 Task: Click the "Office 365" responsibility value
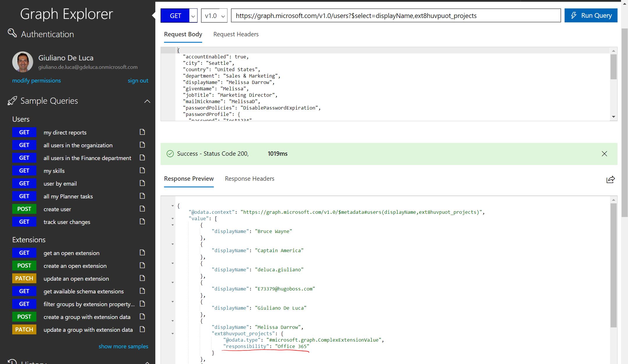point(292,346)
